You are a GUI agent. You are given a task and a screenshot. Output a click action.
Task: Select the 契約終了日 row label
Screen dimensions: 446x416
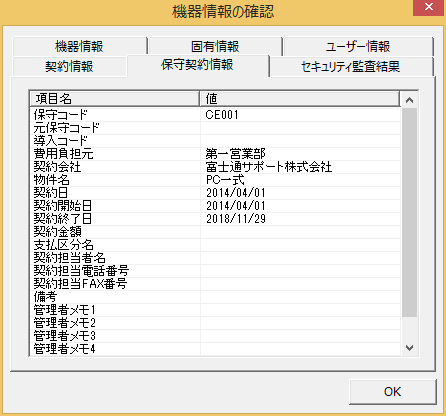pyautogui.click(x=63, y=219)
